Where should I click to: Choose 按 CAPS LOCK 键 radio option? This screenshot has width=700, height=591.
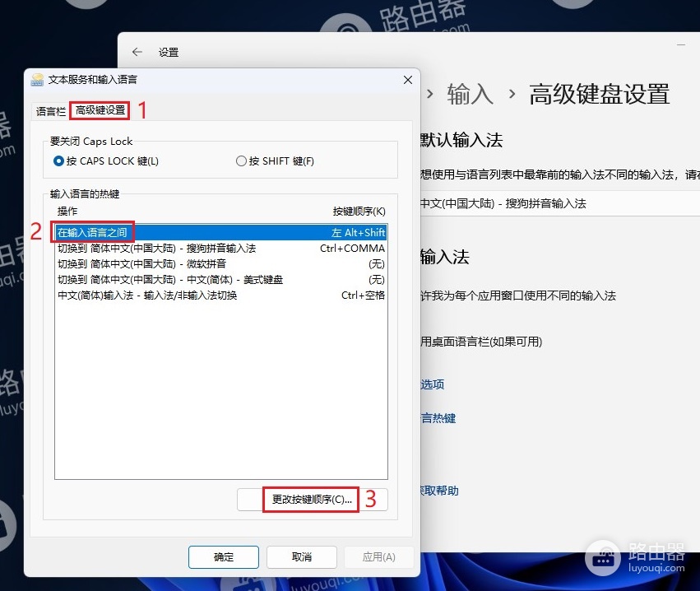(106, 161)
